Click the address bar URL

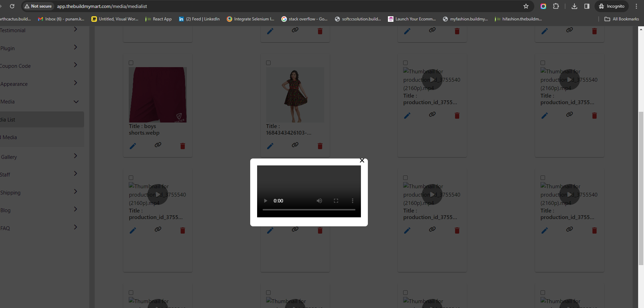(102, 6)
